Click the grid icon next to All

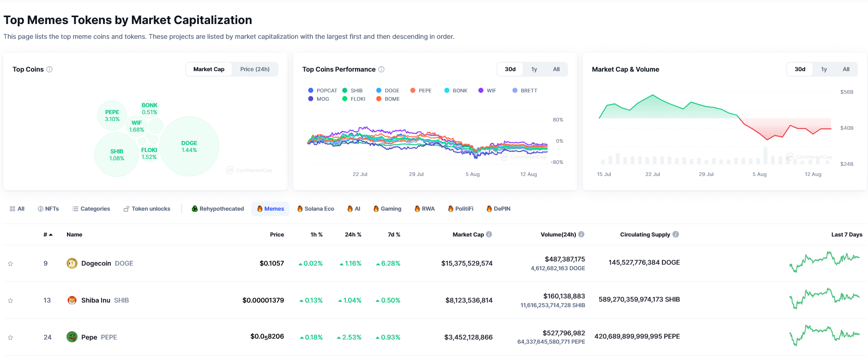click(x=12, y=209)
